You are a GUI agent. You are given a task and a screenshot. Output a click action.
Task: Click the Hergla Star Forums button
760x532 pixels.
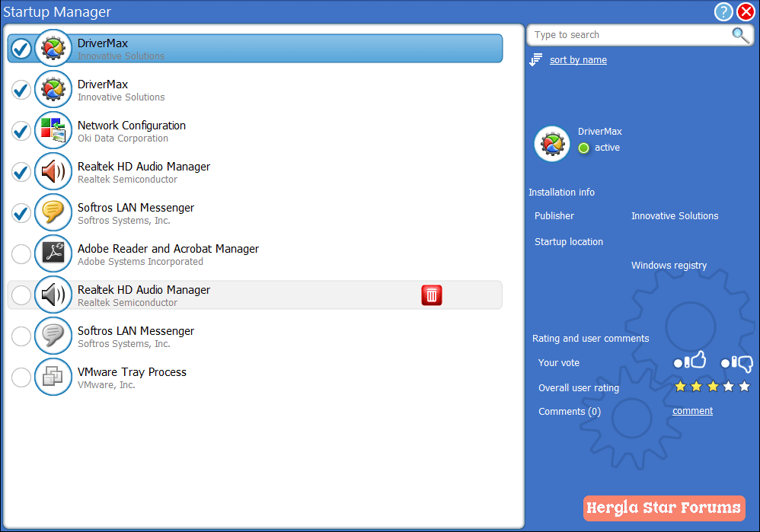coord(664,508)
